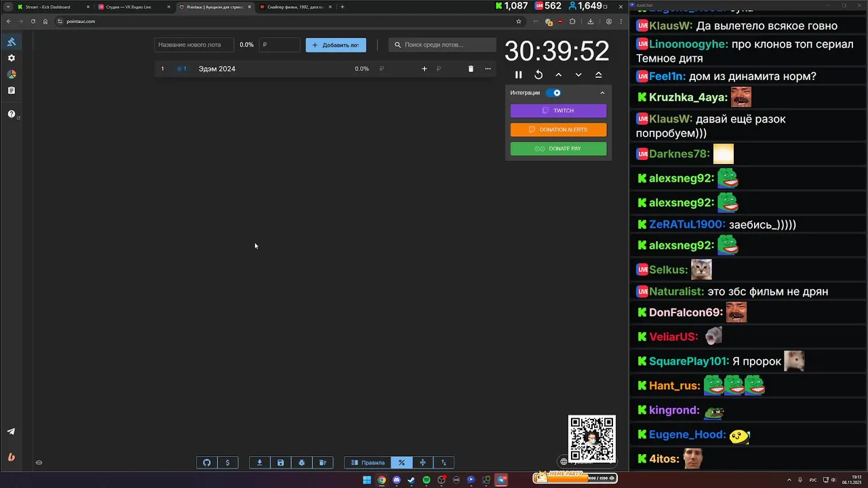Toggle the percent display button
868x488 pixels.
coord(401,463)
